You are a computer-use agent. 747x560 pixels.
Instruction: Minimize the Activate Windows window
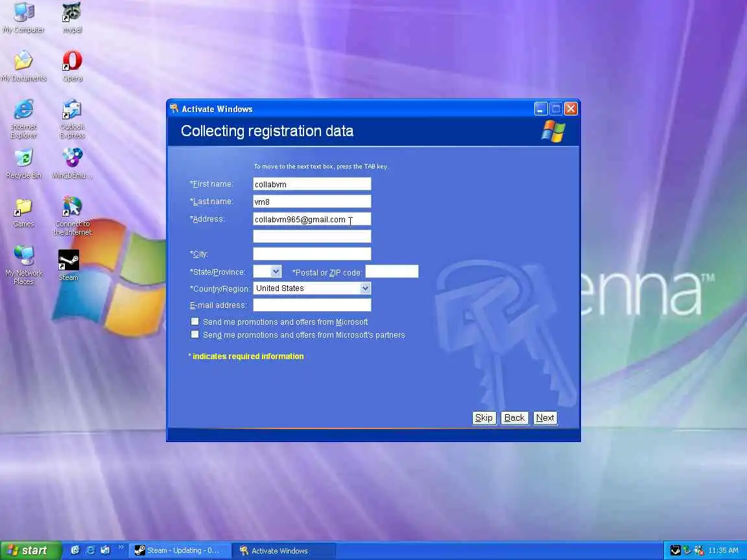(x=541, y=109)
